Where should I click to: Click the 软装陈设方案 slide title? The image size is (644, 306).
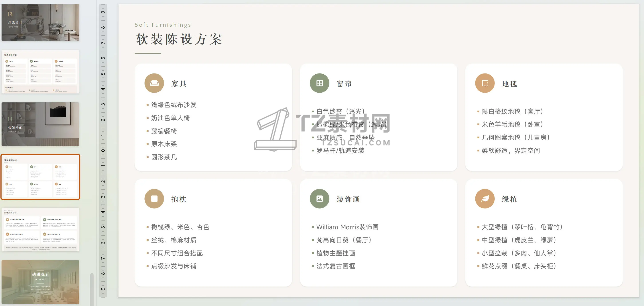click(x=179, y=40)
